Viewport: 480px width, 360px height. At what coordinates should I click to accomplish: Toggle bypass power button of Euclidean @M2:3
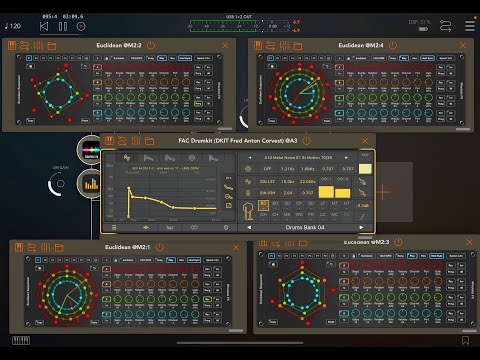coord(398,242)
